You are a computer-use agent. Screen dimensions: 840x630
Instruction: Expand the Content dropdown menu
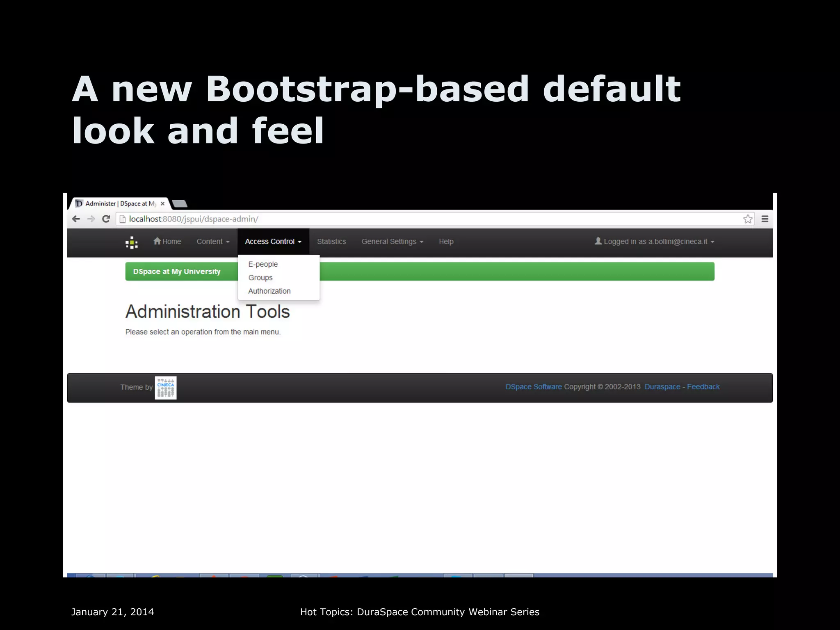click(x=213, y=242)
